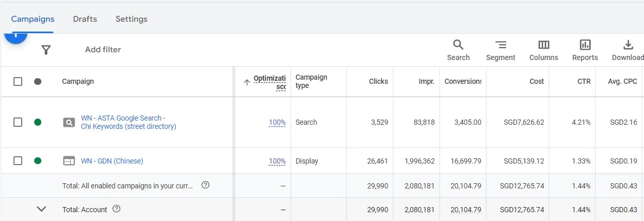Click the Segment icon

pos(500,45)
